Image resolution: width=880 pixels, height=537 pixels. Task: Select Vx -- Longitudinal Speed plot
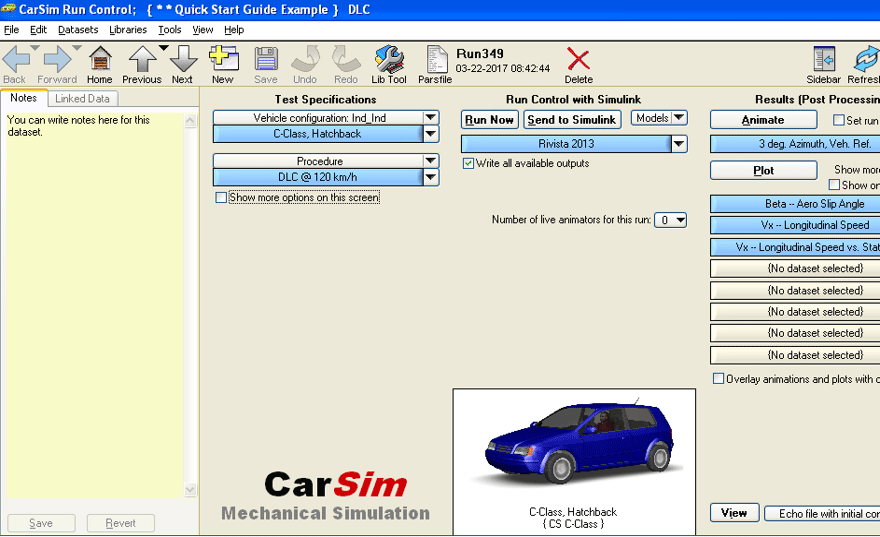coord(795,226)
